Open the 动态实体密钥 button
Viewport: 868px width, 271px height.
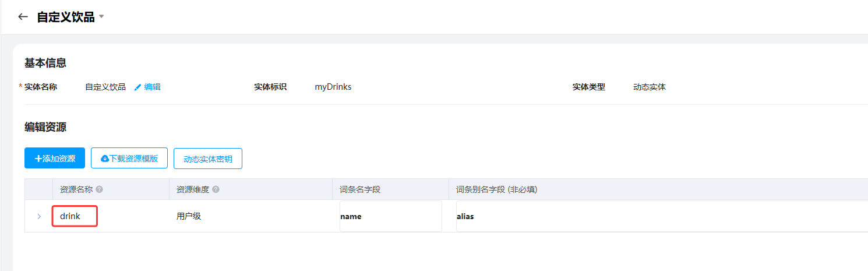click(208, 159)
